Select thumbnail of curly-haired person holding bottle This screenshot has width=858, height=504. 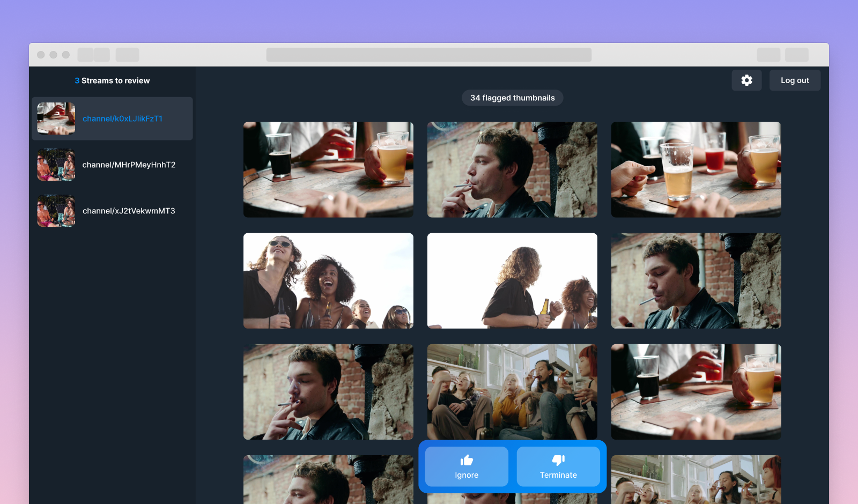[512, 280]
